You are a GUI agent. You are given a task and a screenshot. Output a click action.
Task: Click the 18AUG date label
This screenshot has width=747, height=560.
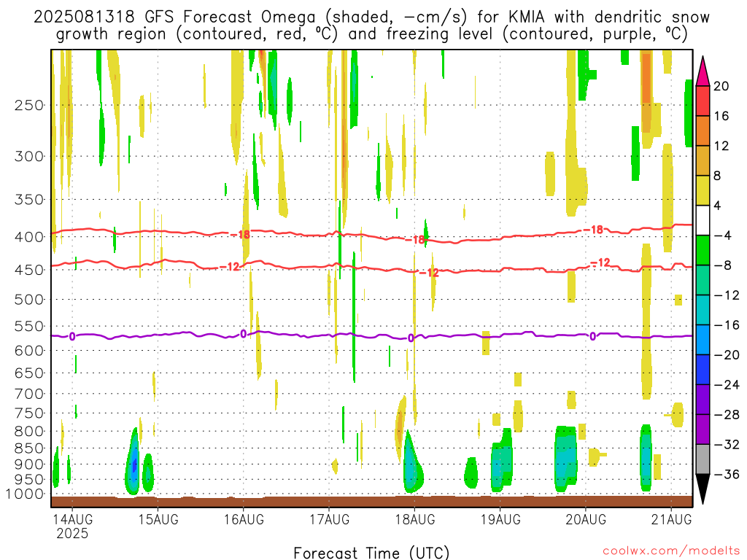pyautogui.click(x=415, y=519)
